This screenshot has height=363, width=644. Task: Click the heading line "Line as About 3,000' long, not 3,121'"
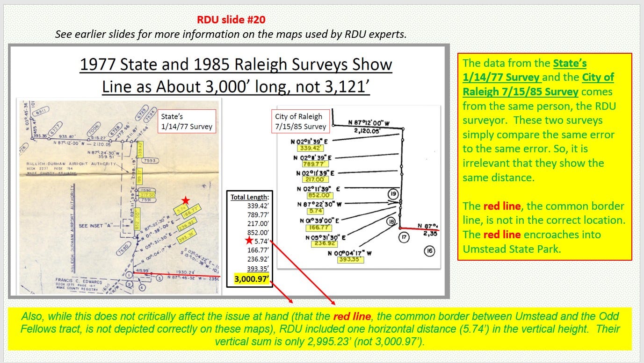(x=236, y=86)
